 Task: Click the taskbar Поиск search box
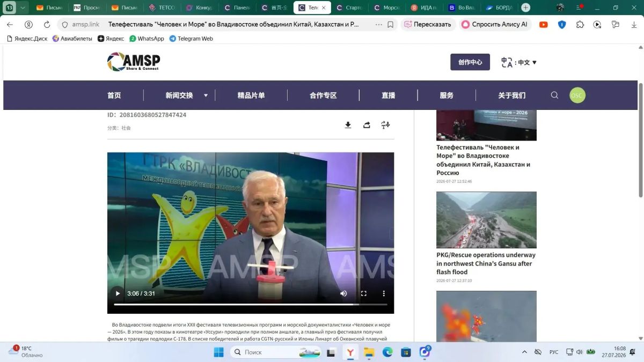tap(275, 352)
